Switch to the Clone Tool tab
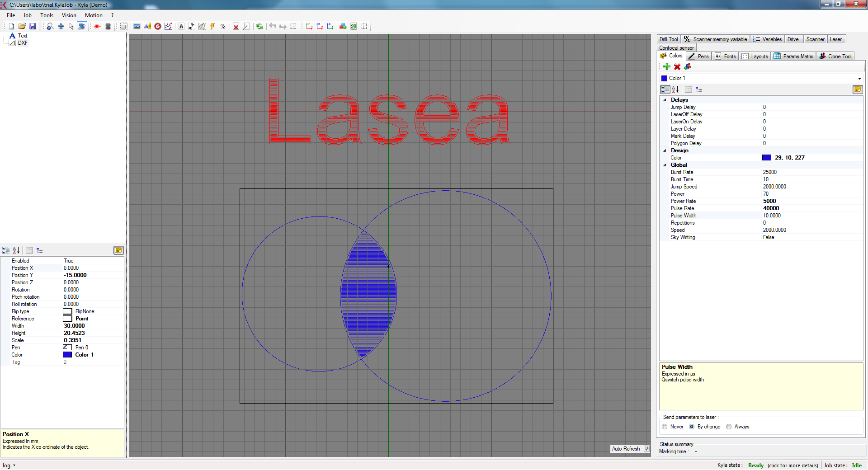 835,56
